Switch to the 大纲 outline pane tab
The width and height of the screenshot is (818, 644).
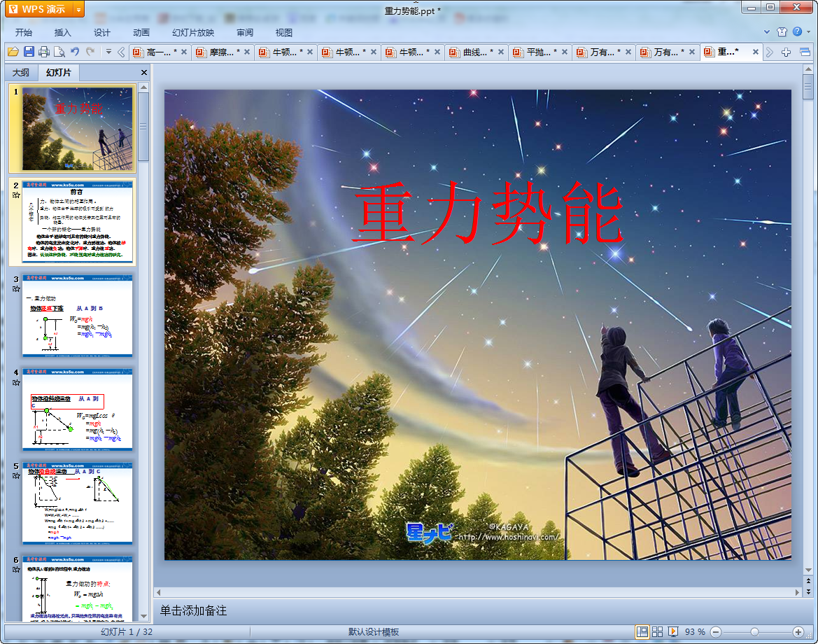pyautogui.click(x=21, y=73)
